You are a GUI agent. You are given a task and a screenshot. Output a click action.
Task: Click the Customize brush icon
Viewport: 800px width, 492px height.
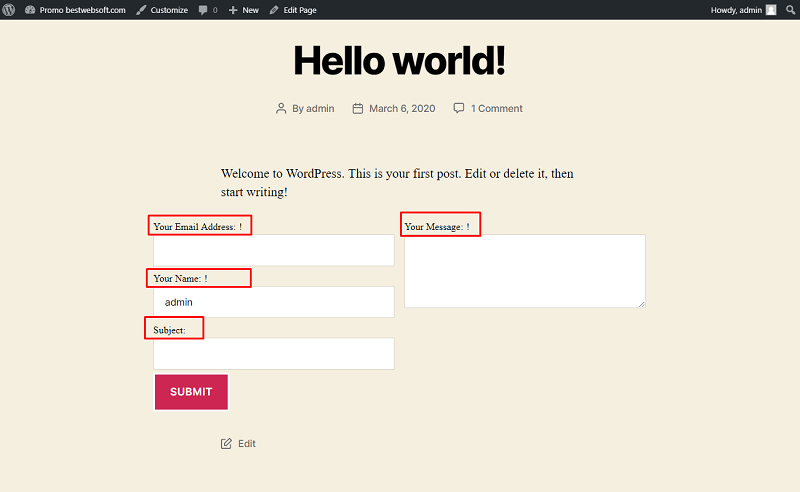click(141, 10)
